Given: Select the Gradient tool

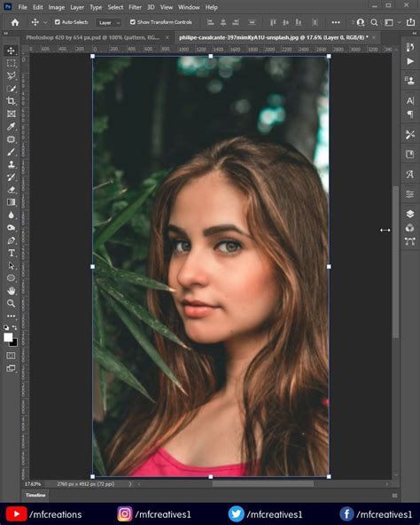Looking at the screenshot, I should (x=11, y=202).
